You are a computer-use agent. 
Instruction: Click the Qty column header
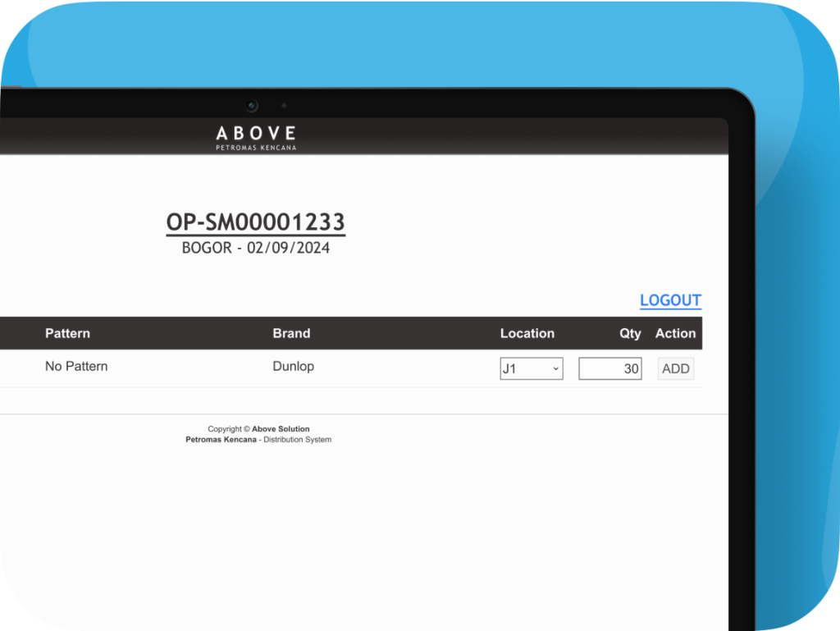point(630,333)
